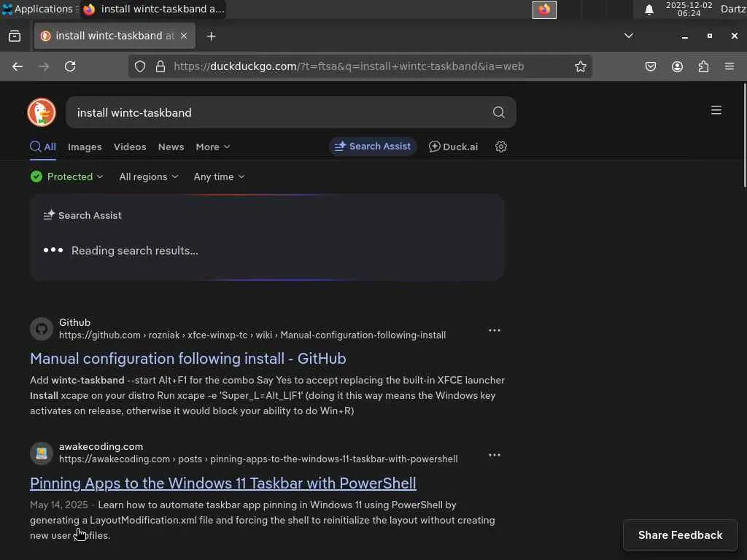Image resolution: width=747 pixels, height=560 pixels.
Task: Expand the More search categories dropdown
Action: point(212,147)
